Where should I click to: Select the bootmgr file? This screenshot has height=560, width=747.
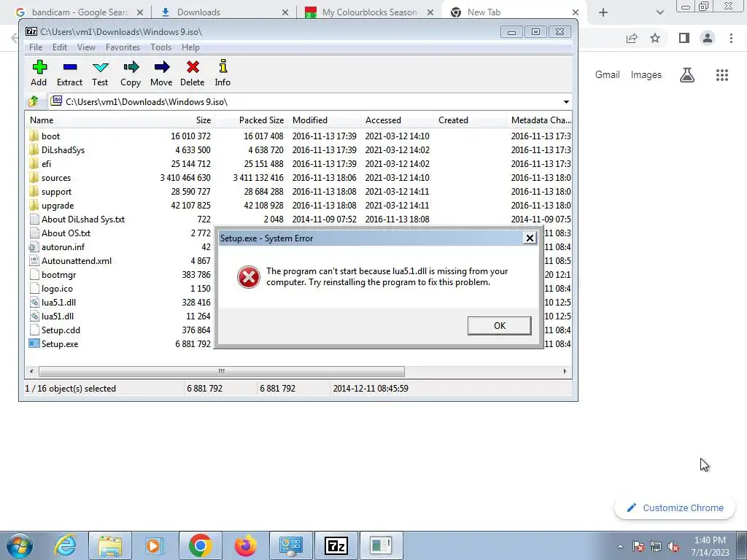click(x=53, y=274)
